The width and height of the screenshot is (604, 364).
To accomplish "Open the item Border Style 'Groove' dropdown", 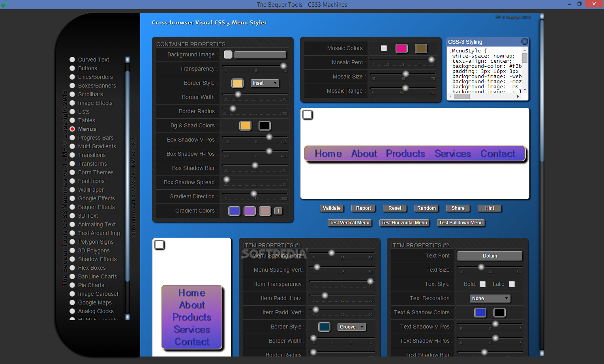I will [352, 327].
